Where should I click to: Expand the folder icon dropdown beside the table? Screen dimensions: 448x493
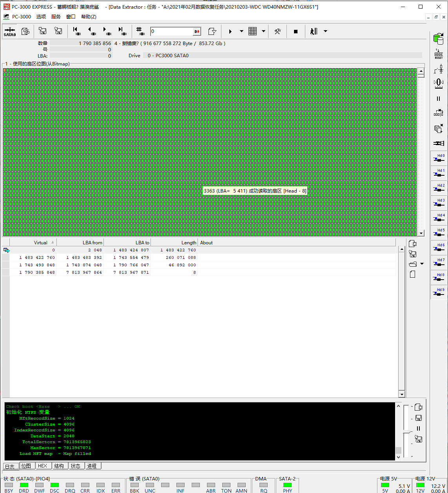tap(422, 264)
